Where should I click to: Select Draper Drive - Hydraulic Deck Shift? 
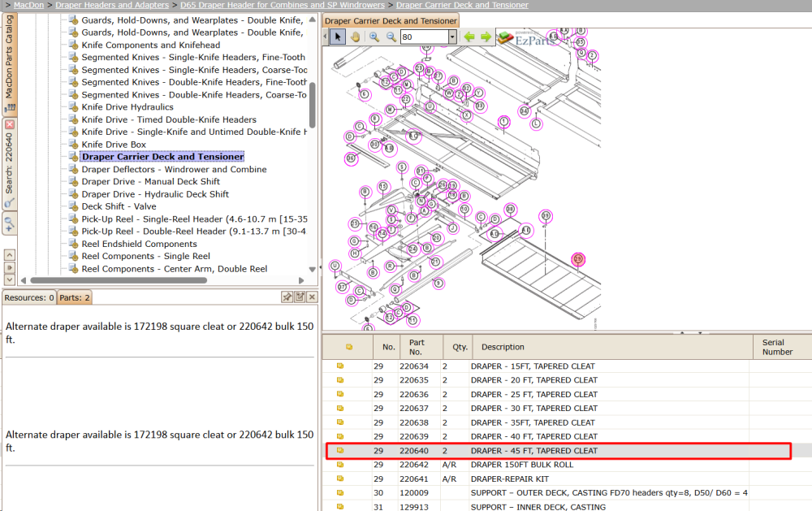155,194
